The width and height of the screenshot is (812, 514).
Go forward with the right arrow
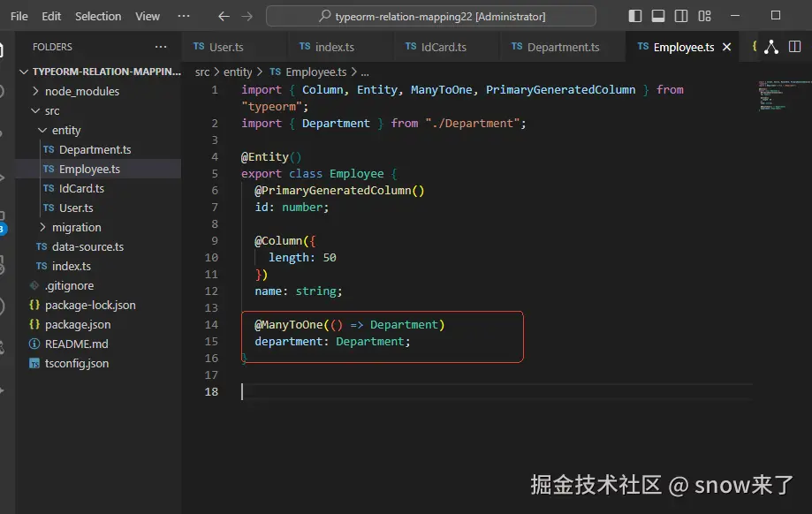[x=247, y=17]
